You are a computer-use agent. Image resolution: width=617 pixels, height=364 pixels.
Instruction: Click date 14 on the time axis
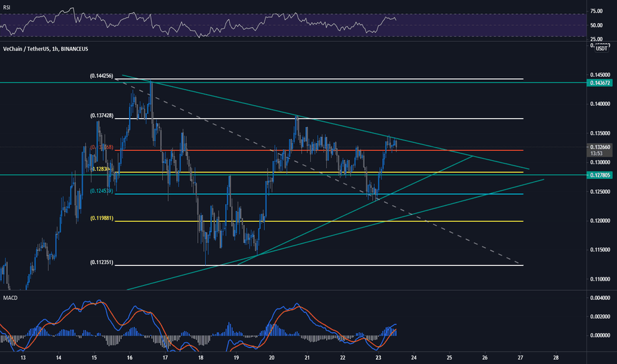[59, 357]
